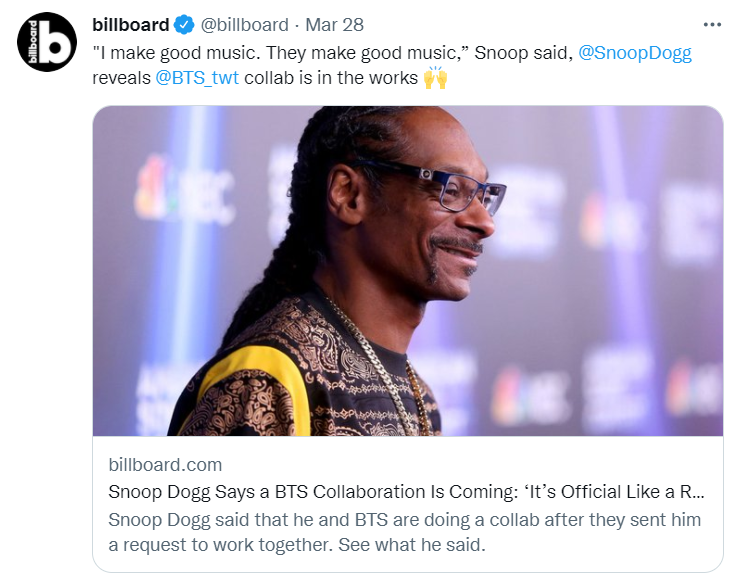Click the billboard.com domain label

pos(165,465)
